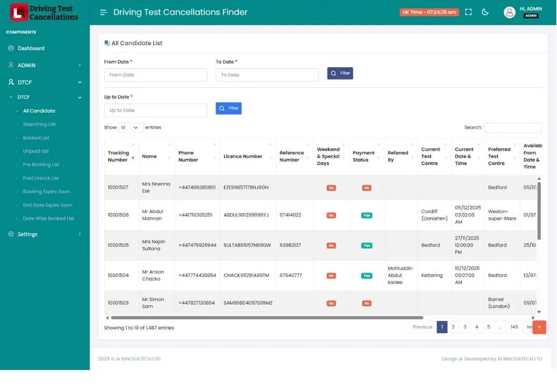Enter fullscreen mode via header icon
Image resolution: width=557 pixels, height=392 pixels.
pyautogui.click(x=468, y=12)
